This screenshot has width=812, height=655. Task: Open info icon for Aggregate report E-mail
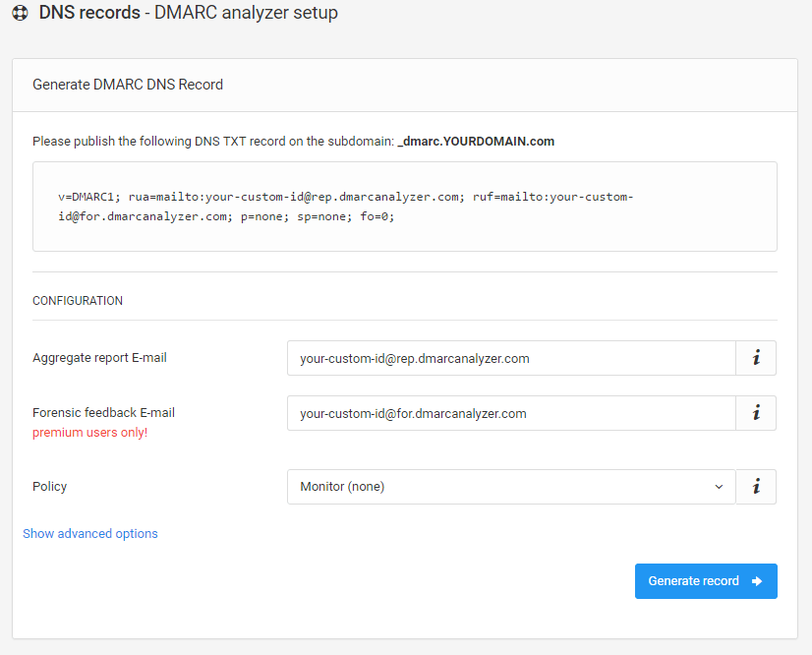pyautogui.click(x=756, y=358)
